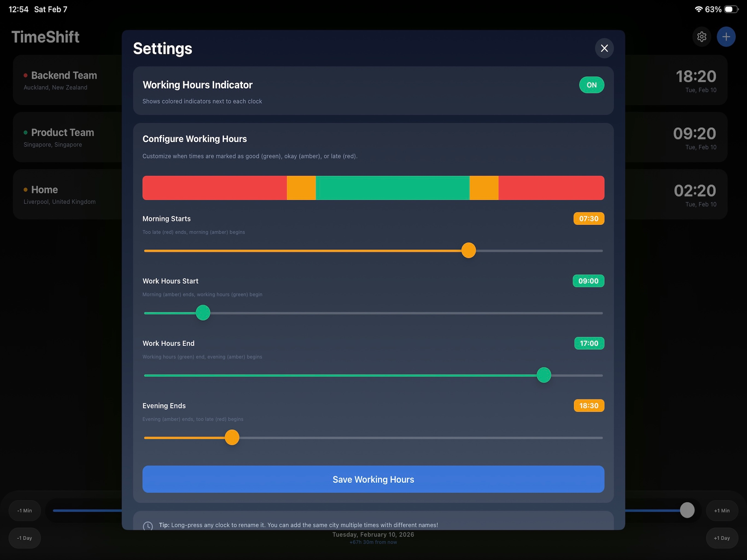Image resolution: width=747 pixels, height=560 pixels.
Task: Tap the Wi-Fi icon in status bar
Action: tap(699, 10)
